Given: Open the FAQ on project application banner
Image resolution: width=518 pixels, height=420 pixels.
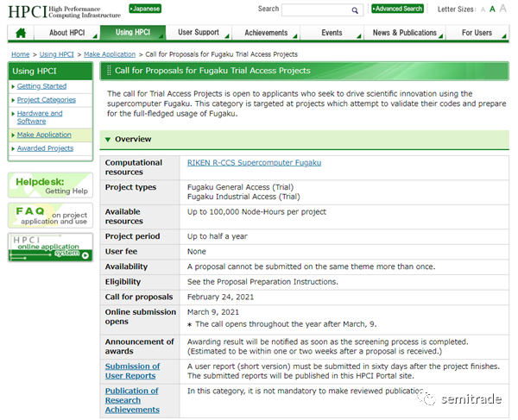Looking at the screenshot, I should pyautogui.click(x=50, y=216).
